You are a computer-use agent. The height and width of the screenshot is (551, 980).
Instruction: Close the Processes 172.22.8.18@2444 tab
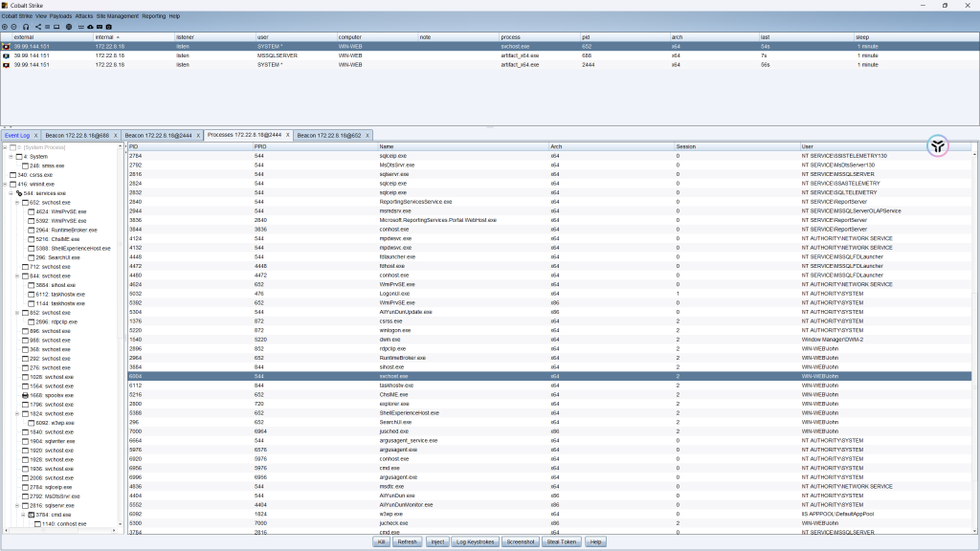coord(288,135)
